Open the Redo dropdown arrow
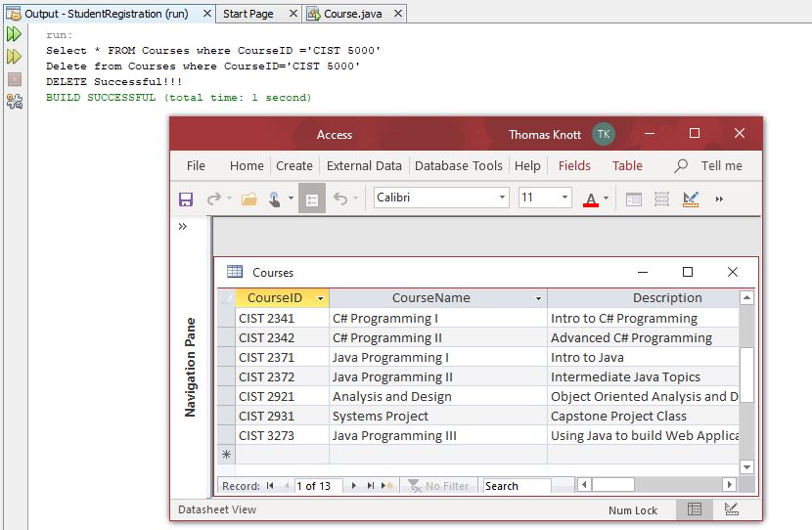The height and width of the screenshot is (530, 812). point(229,198)
